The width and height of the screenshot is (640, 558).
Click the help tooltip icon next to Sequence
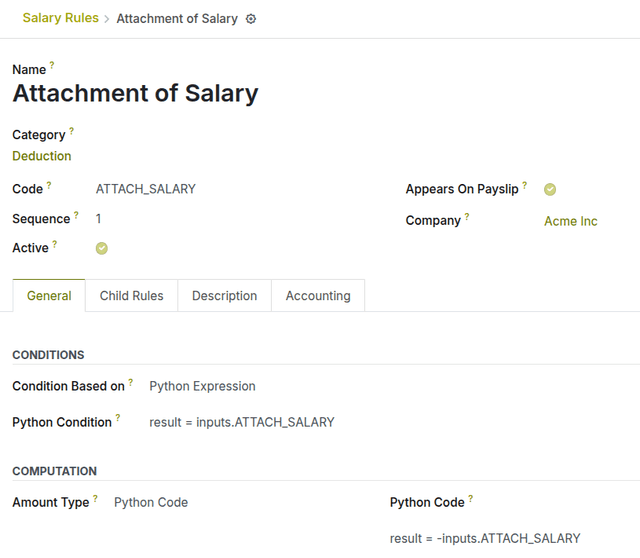[x=76, y=215]
